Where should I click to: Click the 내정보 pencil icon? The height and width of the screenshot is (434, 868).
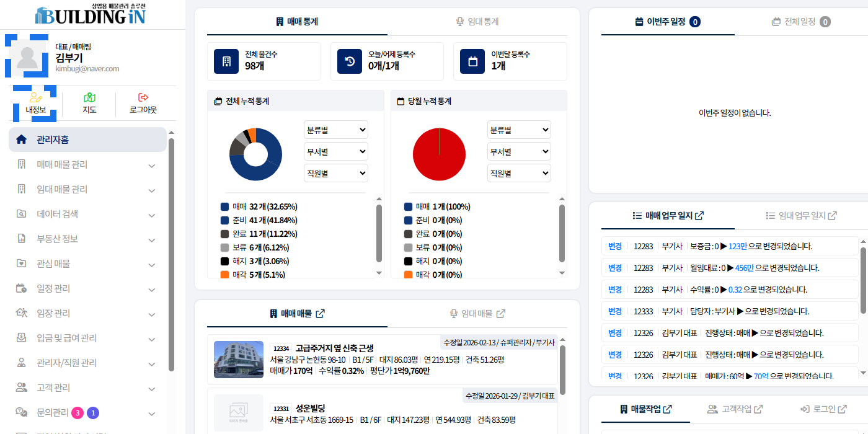tap(35, 97)
